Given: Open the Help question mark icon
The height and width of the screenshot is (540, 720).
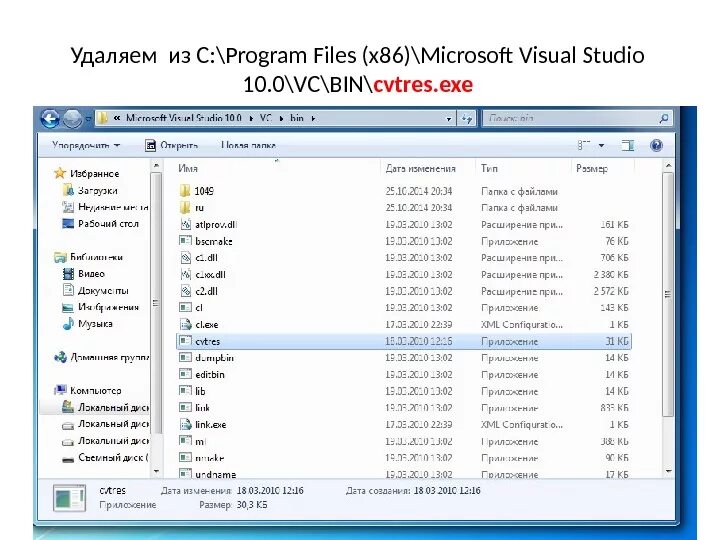Looking at the screenshot, I should click(657, 146).
